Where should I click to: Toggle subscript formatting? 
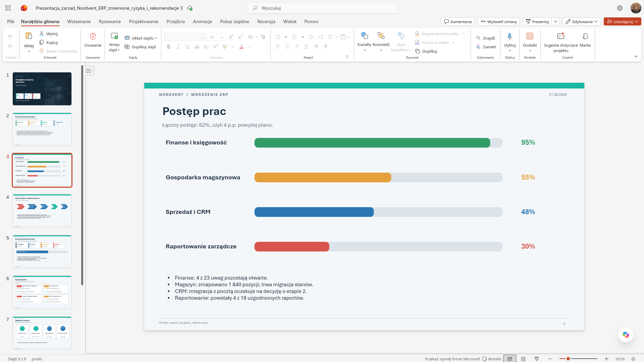(x=206, y=47)
